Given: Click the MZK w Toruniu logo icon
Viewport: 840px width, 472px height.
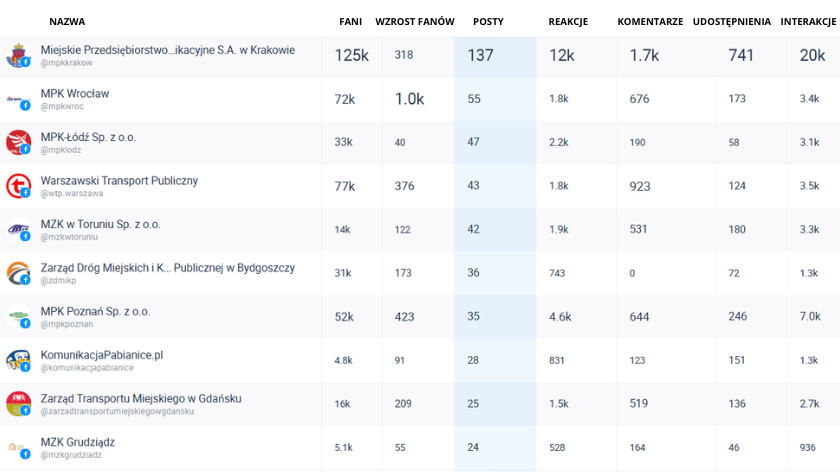Looking at the screenshot, I should coord(18,230).
